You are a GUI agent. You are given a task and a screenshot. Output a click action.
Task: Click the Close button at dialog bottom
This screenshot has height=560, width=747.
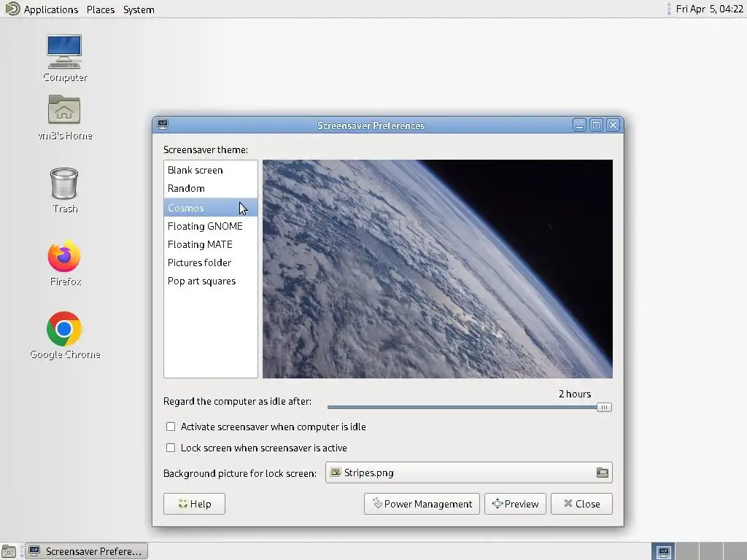[581, 504]
